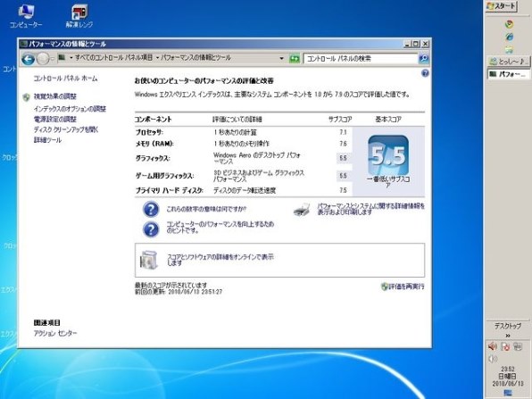This screenshot has width=532, height=399.
Task: Click the speaker volume tray icon
Action: 493,346
